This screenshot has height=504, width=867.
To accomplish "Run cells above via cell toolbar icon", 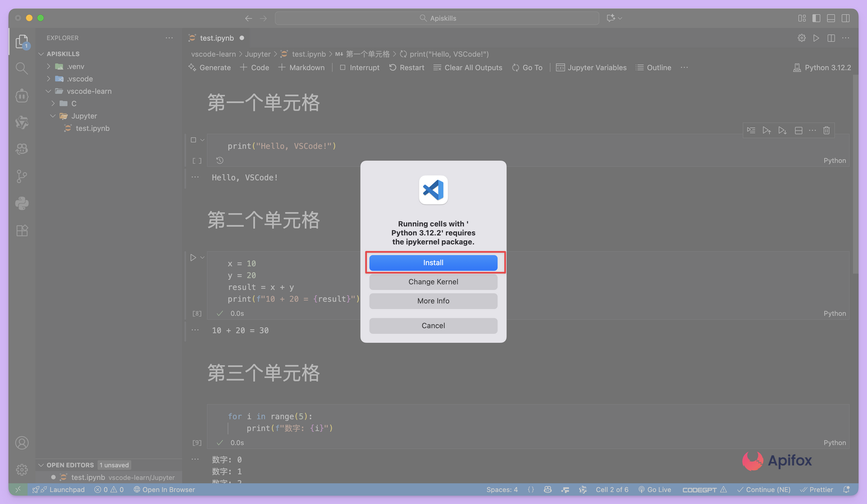I will pos(767,130).
